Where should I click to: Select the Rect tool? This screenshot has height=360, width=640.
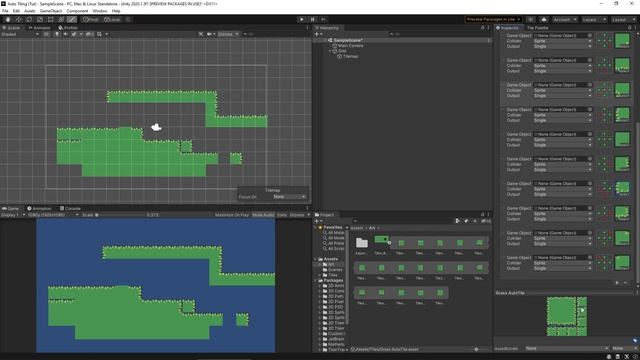click(50, 19)
